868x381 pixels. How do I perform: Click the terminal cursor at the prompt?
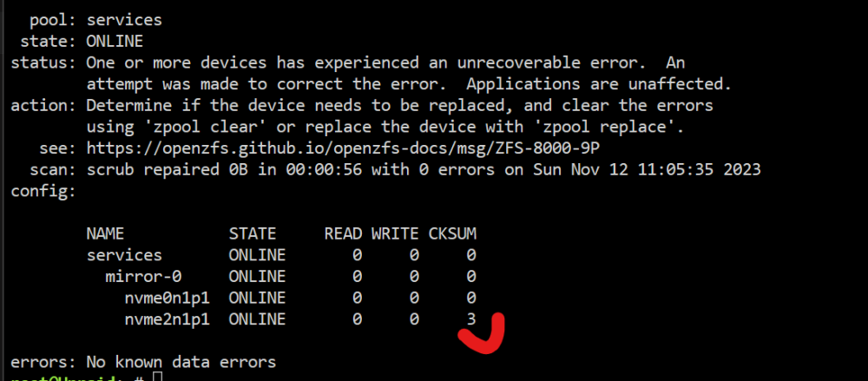[x=157, y=378]
